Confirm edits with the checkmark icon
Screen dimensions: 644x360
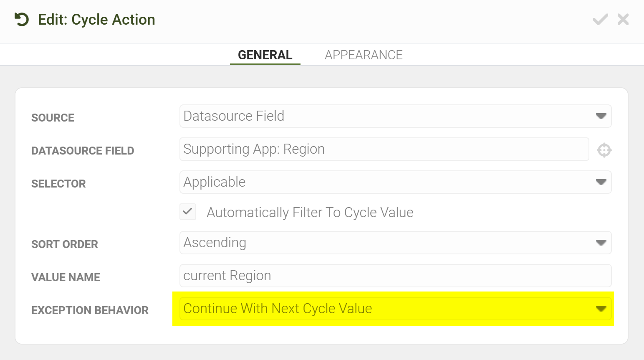tap(600, 19)
